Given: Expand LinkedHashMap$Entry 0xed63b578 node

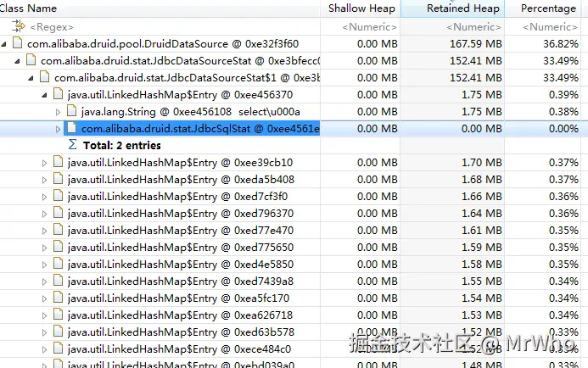Looking at the screenshot, I should pyautogui.click(x=44, y=332).
